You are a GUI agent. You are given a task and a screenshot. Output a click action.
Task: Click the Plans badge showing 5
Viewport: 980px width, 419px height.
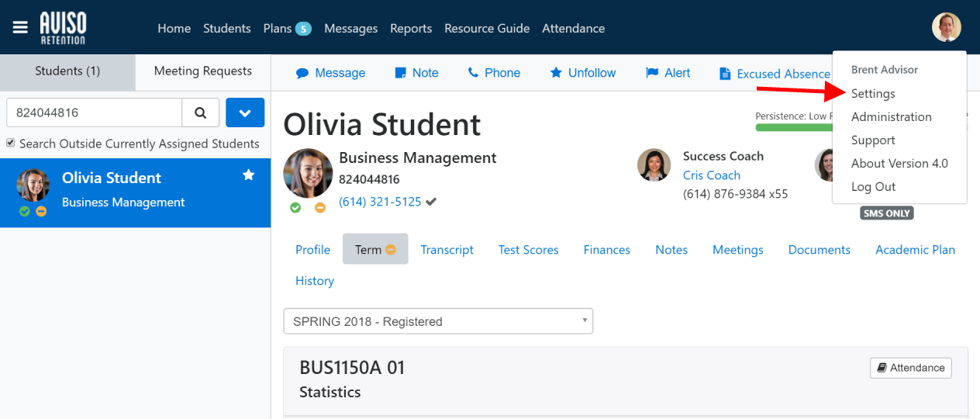tap(303, 29)
